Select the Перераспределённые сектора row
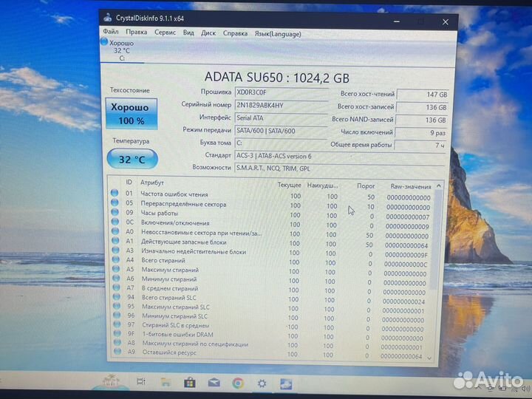Screen dimensions: 532x399 pos(270,205)
